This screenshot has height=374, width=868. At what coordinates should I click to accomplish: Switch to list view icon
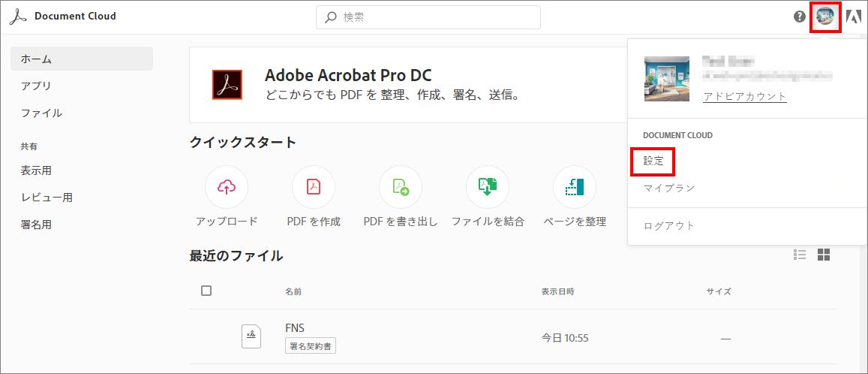800,255
